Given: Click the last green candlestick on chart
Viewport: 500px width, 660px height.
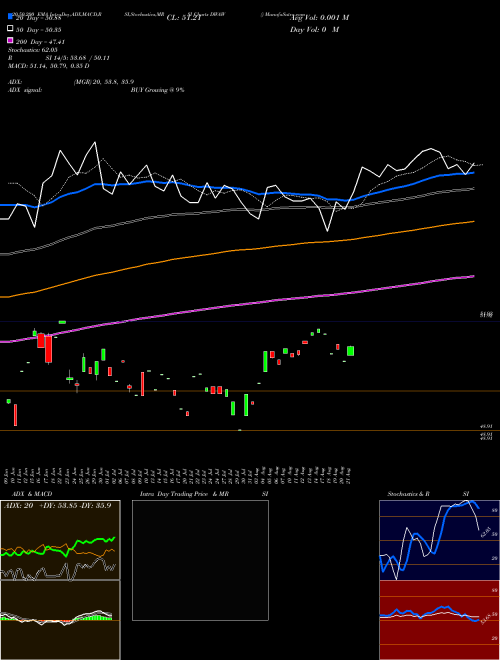Looking at the screenshot, I should point(350,351).
